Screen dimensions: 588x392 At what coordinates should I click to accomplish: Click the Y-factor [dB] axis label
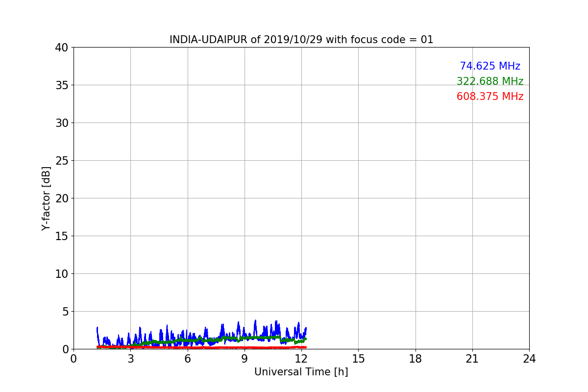click(46, 198)
